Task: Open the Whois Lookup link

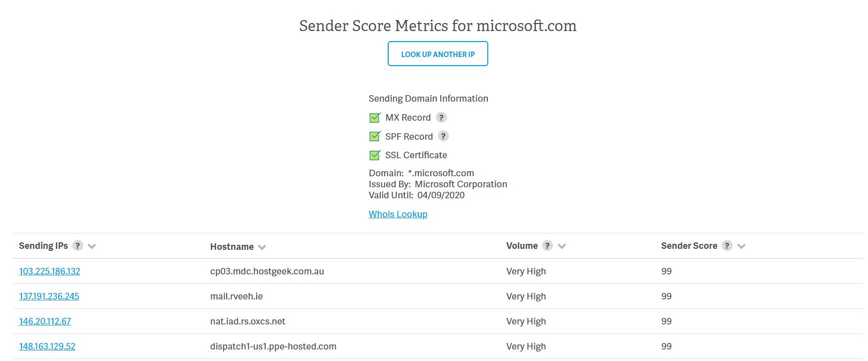Action: point(398,214)
